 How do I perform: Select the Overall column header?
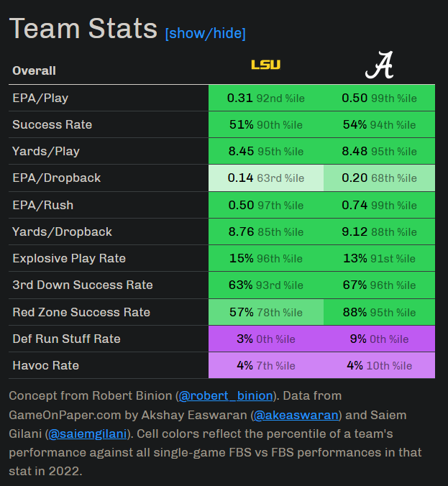35,70
